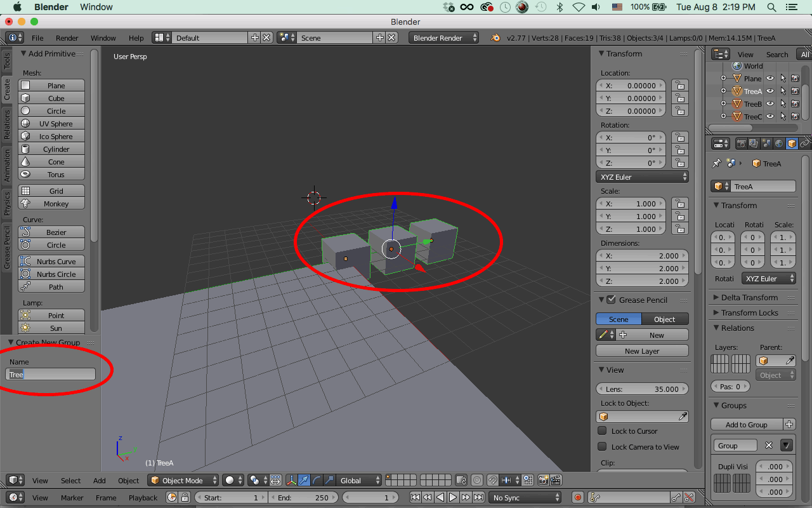The image size is (812, 508).
Task: Add an Ico Sphere mesh
Action: click(x=51, y=136)
